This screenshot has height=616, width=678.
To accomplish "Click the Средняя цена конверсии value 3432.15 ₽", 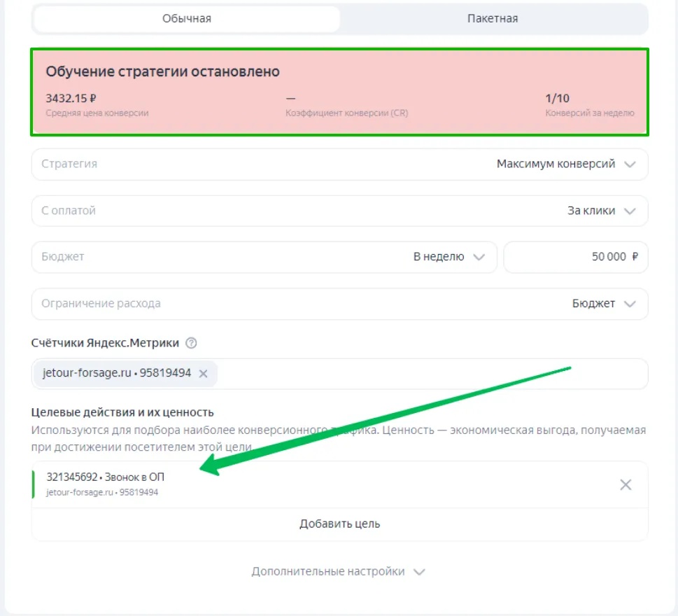I will click(x=71, y=99).
